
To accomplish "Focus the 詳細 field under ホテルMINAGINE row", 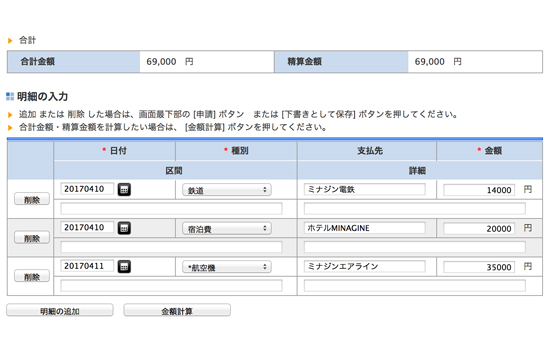I will point(414,247).
